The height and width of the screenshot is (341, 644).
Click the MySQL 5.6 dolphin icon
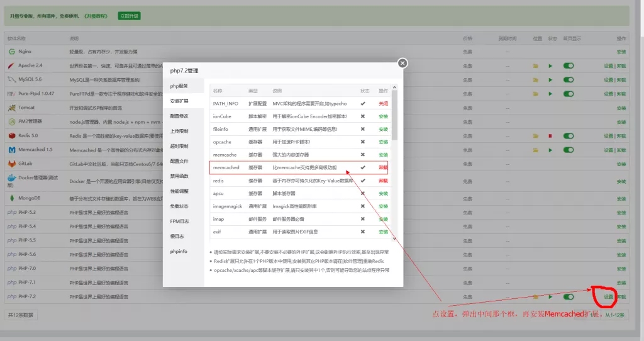(x=11, y=80)
